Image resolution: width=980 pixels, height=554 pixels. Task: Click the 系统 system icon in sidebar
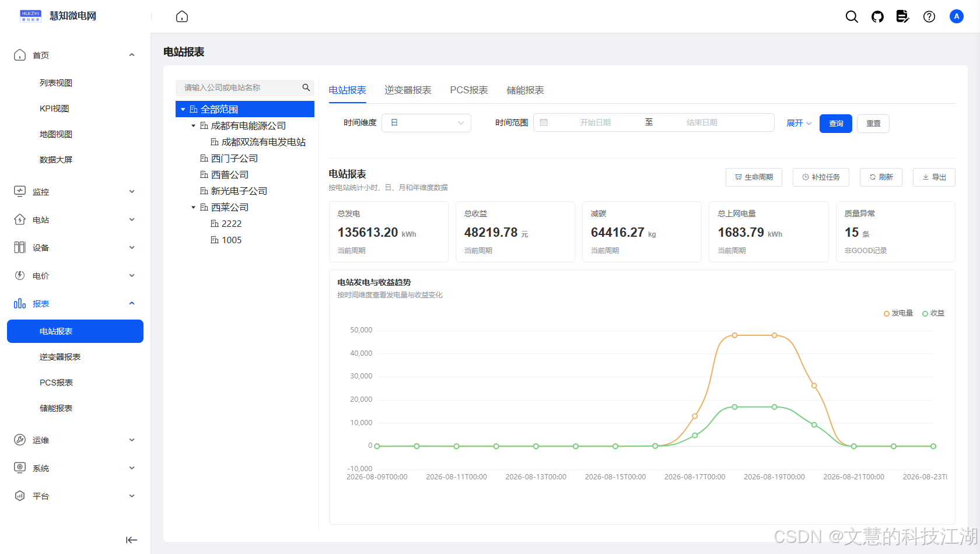point(20,468)
